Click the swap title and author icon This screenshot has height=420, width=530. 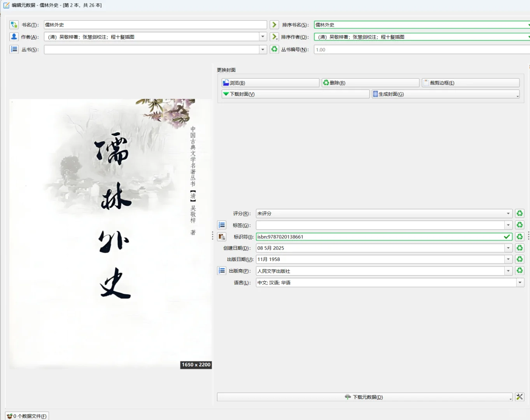pyautogui.click(x=14, y=25)
